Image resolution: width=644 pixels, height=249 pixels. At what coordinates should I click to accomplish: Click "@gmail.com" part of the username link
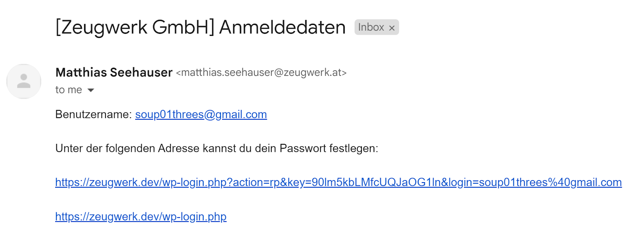click(235, 114)
